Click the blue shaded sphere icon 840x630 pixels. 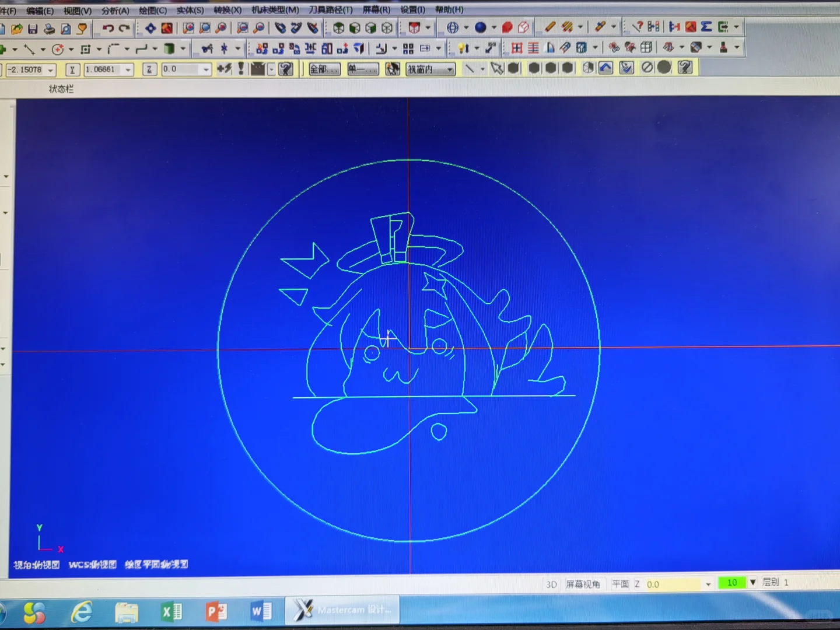point(481,27)
